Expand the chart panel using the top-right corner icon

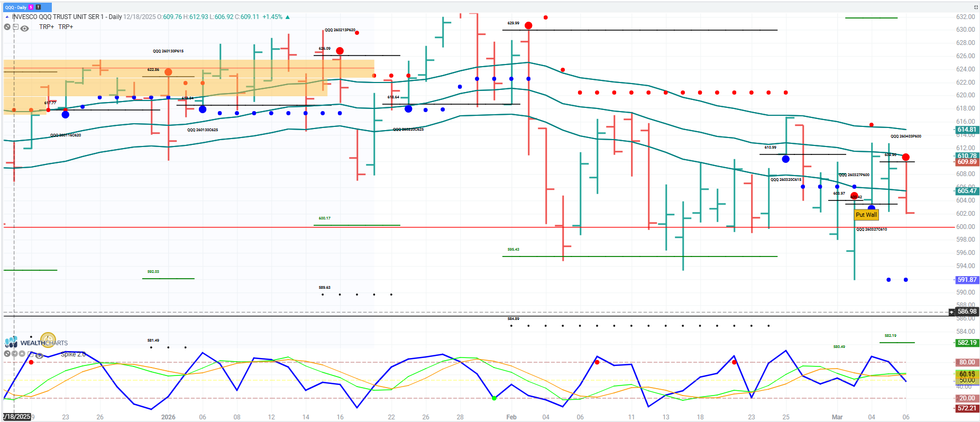(x=976, y=7)
